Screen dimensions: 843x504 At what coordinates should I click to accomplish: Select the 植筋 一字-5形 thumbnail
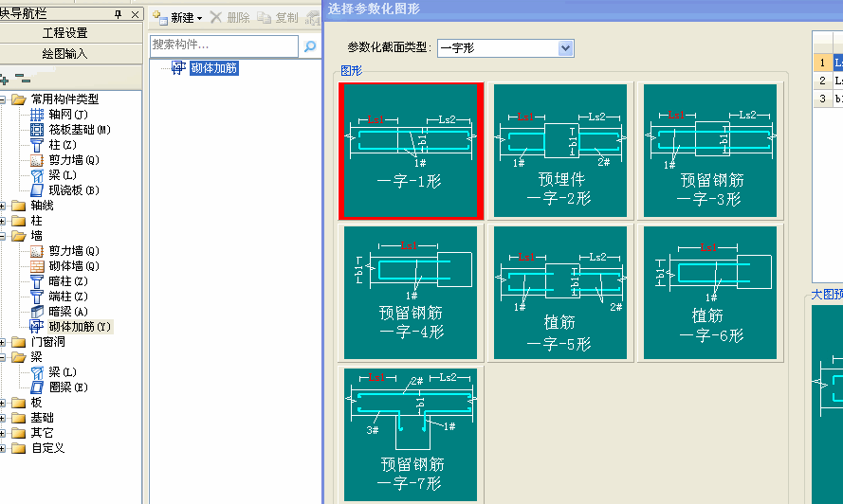(x=560, y=293)
